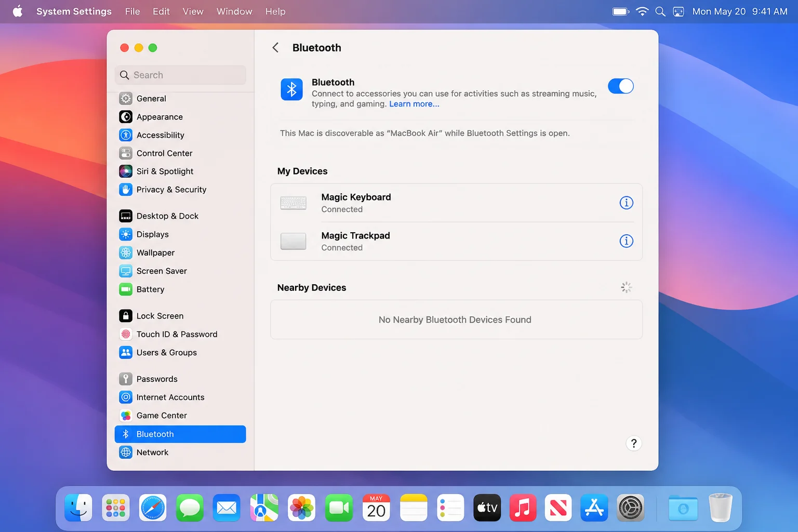
Task: Launch App Store from the Dock
Action: coord(594,508)
